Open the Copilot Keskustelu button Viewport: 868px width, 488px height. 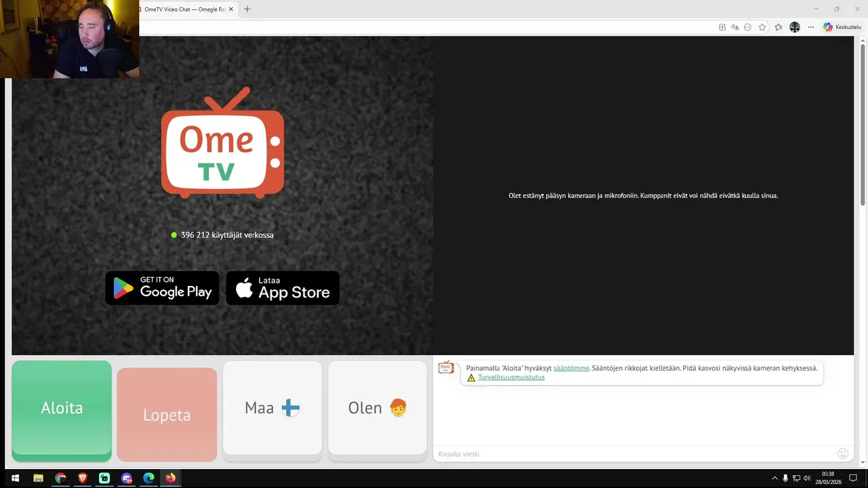842,27
